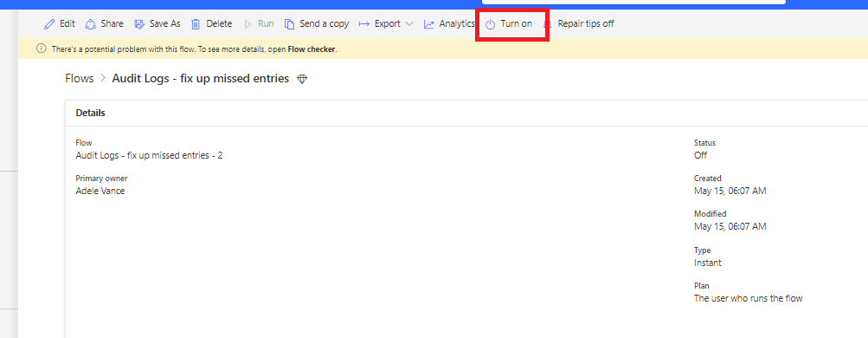Click the Delete trash can icon
This screenshot has width=868, height=338.
pyautogui.click(x=196, y=24)
